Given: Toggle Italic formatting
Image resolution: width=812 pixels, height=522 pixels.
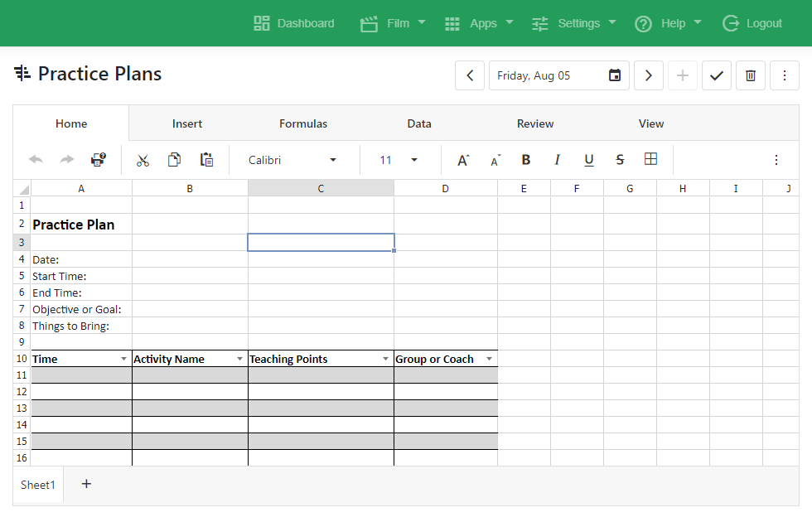Looking at the screenshot, I should [557, 160].
